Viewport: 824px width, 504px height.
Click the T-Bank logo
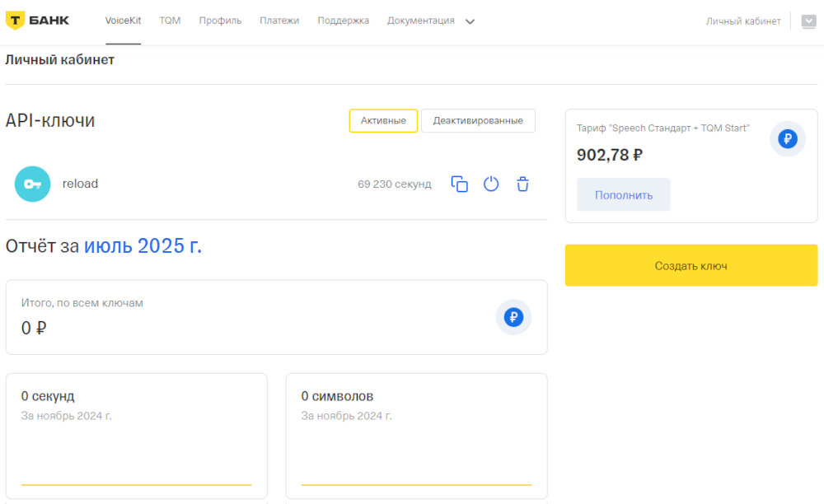pos(37,21)
